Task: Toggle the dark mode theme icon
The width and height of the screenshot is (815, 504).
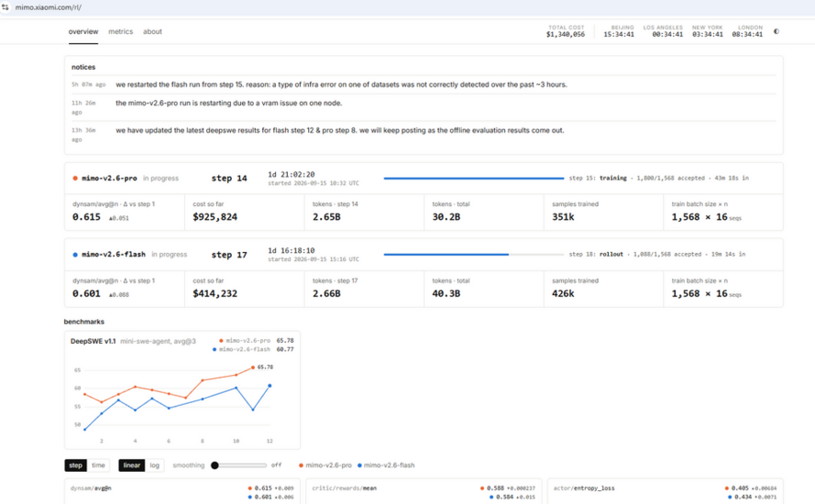Action: (776, 32)
